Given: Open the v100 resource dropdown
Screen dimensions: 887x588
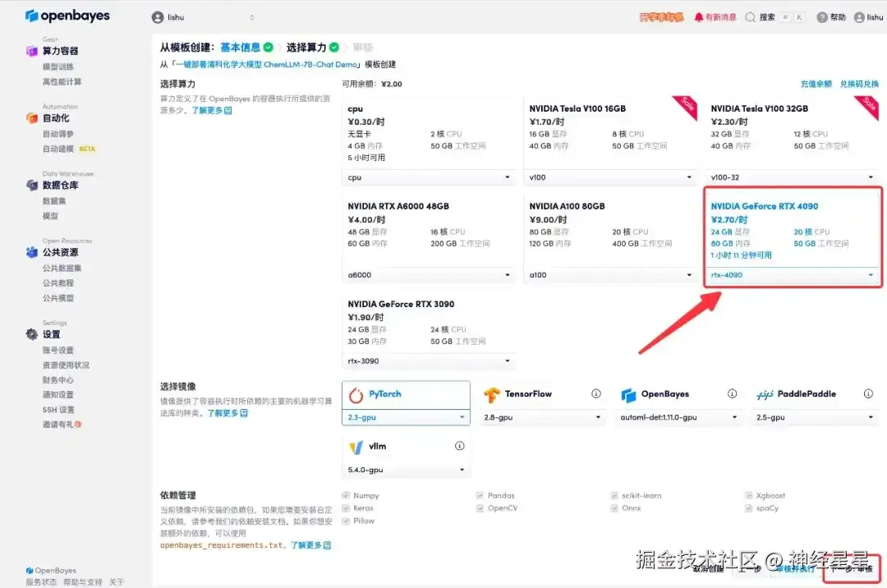Looking at the screenshot, I should (610, 177).
